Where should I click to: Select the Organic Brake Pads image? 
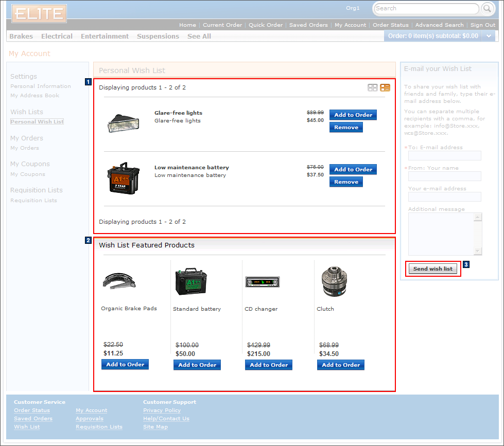119,280
